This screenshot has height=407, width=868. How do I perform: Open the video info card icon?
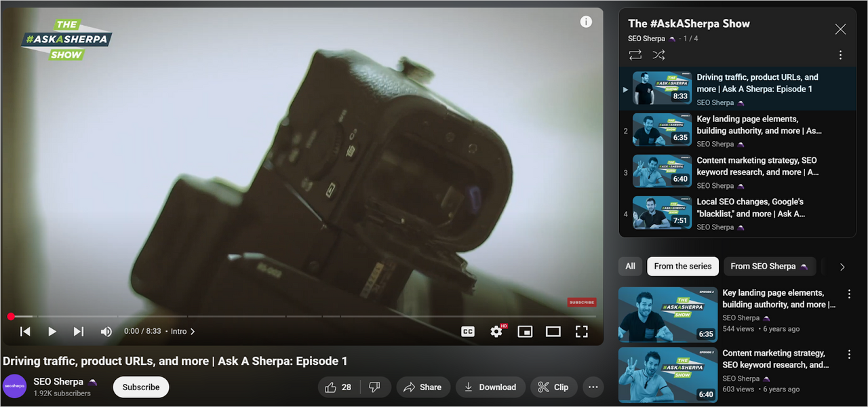586,22
